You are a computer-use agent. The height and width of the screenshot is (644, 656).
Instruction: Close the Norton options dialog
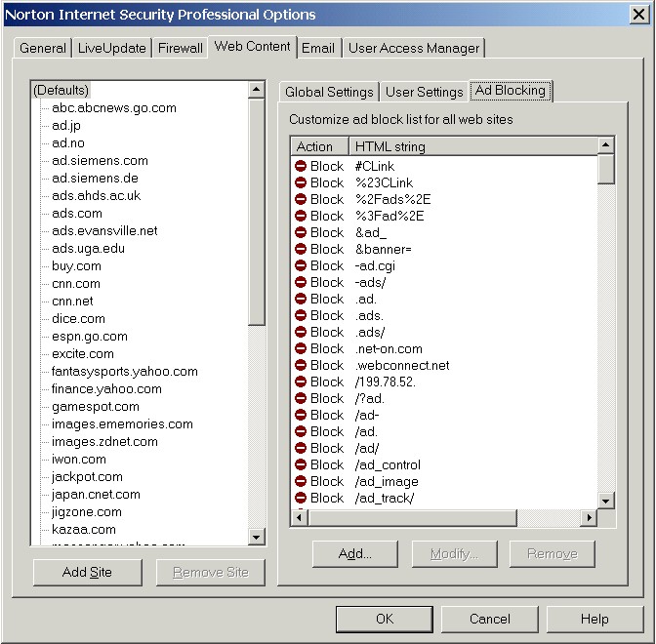pyautogui.click(x=638, y=15)
